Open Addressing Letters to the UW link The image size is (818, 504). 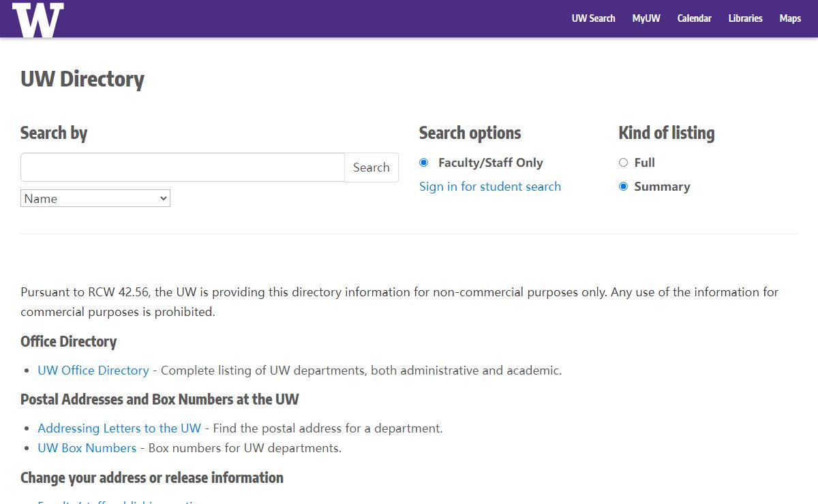119,428
